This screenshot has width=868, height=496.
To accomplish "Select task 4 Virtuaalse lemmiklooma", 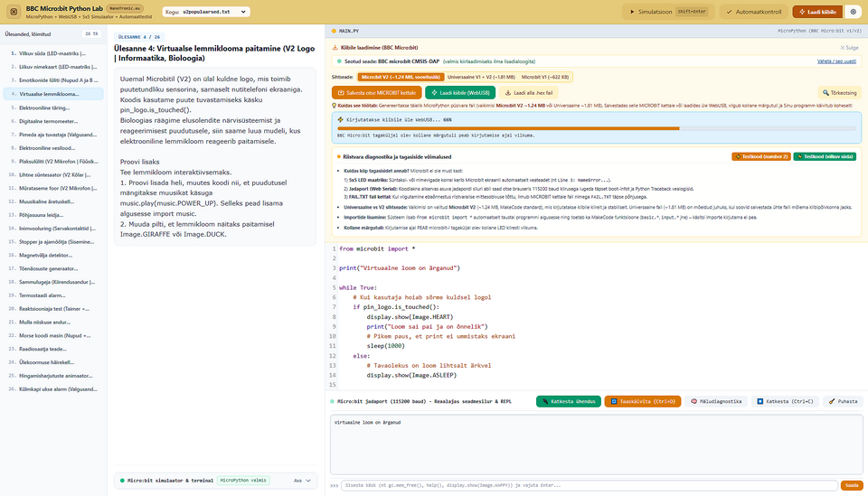I will coord(53,94).
